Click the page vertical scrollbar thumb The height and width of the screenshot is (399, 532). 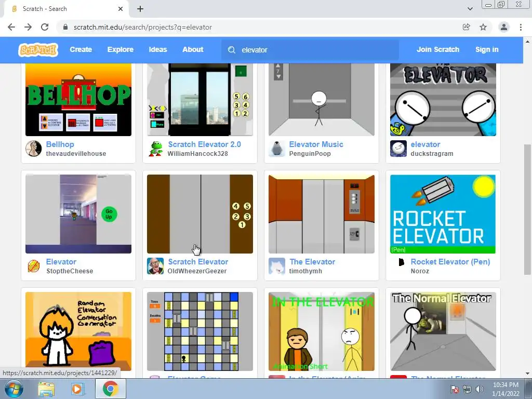click(527, 210)
